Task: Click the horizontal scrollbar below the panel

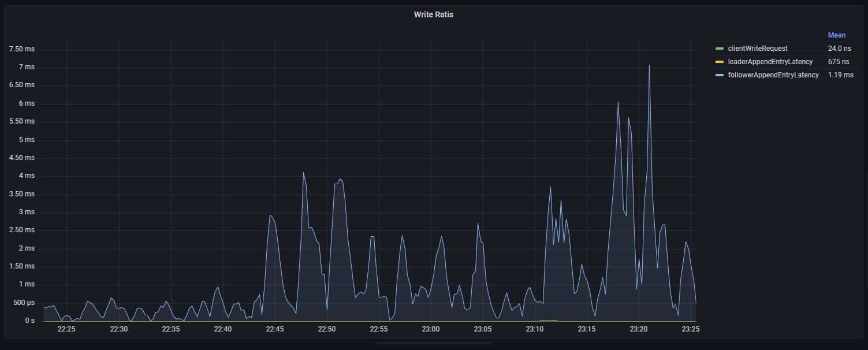Action: (x=434, y=343)
